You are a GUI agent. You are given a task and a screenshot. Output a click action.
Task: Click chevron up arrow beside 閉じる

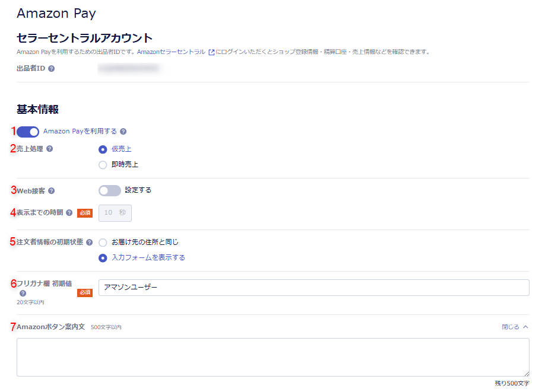[x=525, y=327]
